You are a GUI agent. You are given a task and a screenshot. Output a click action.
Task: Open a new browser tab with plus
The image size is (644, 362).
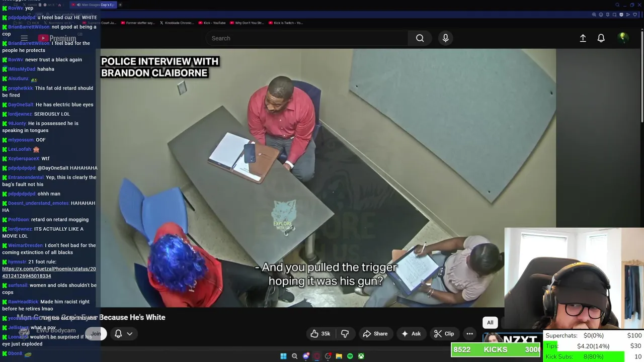[x=120, y=5]
